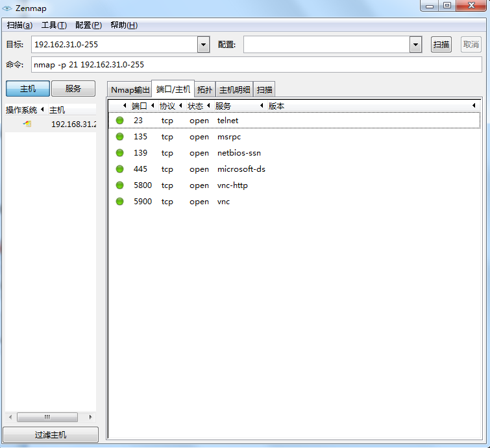Click the rightmost column header arrow after 版本
Viewport: 490px width, 448px height.
click(x=474, y=106)
